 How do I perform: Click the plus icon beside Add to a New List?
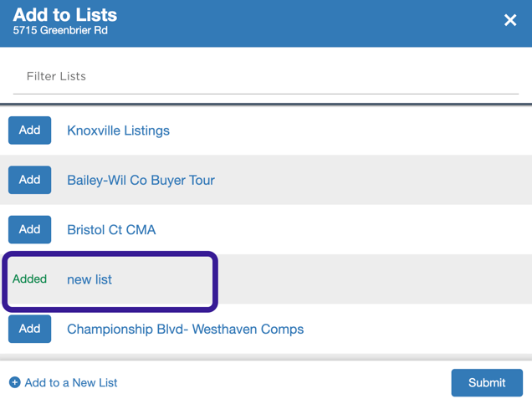(14, 382)
